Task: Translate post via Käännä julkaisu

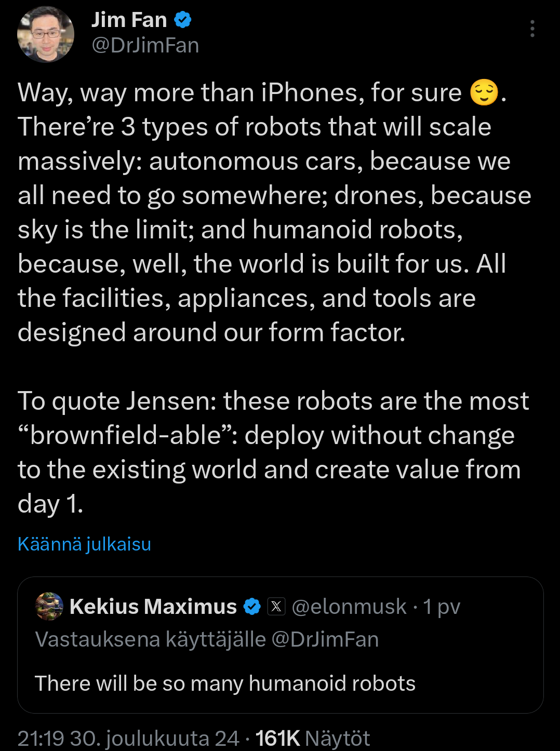Action: (84, 544)
